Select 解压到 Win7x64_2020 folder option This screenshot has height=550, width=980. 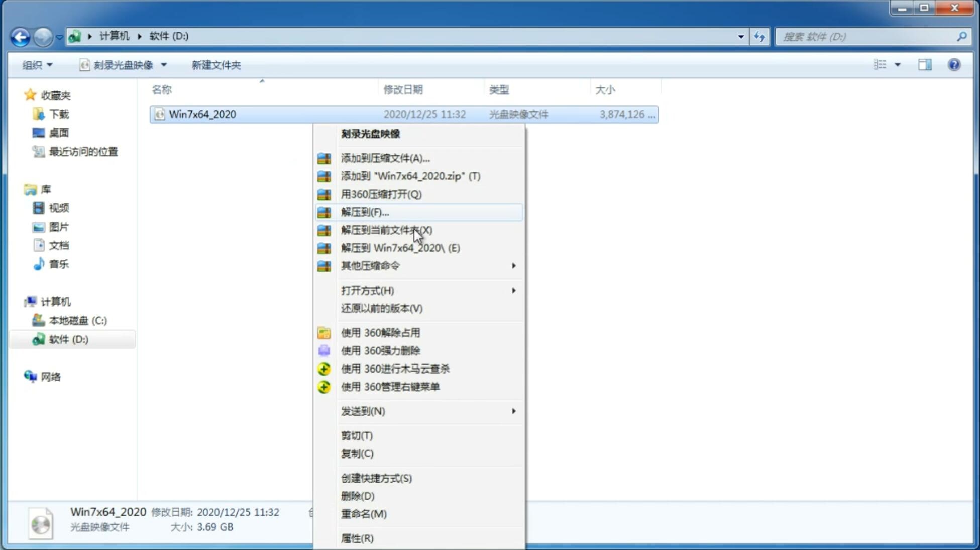[x=400, y=247]
